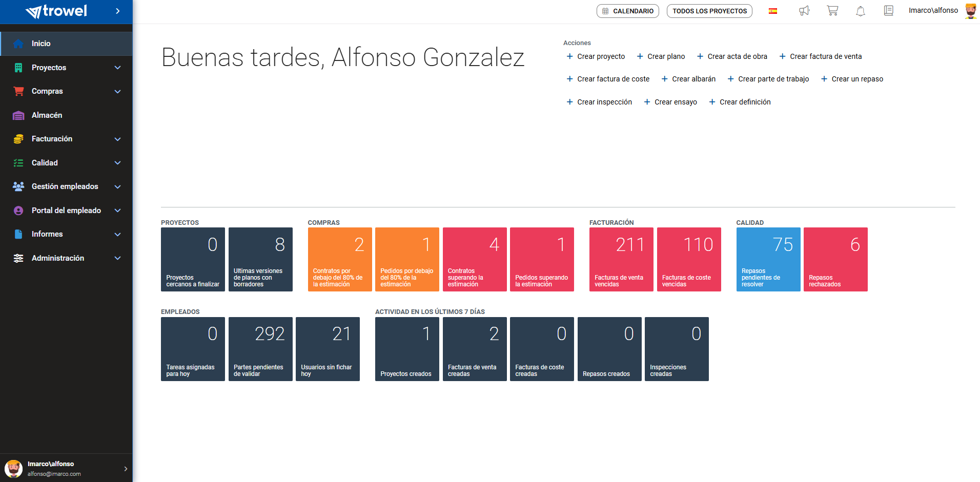This screenshot has height=482, width=980.
Task: Expand the Facturación submenu chevron
Action: click(118, 139)
